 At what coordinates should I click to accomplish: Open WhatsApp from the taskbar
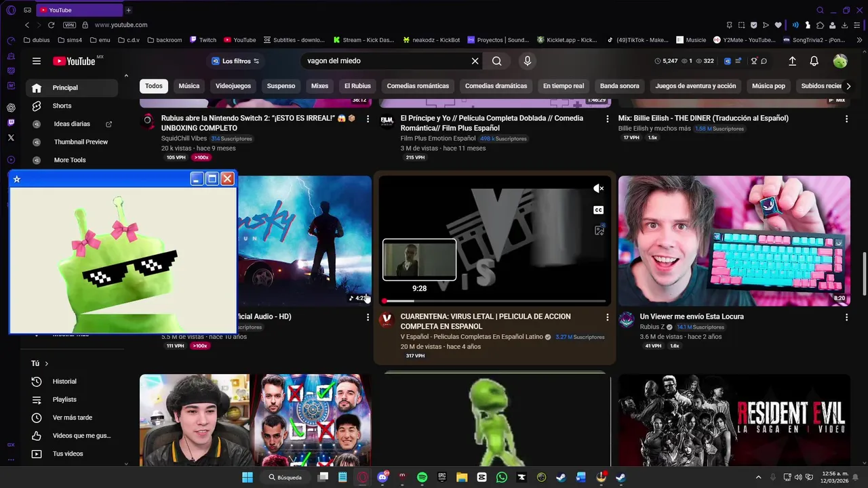click(x=501, y=477)
